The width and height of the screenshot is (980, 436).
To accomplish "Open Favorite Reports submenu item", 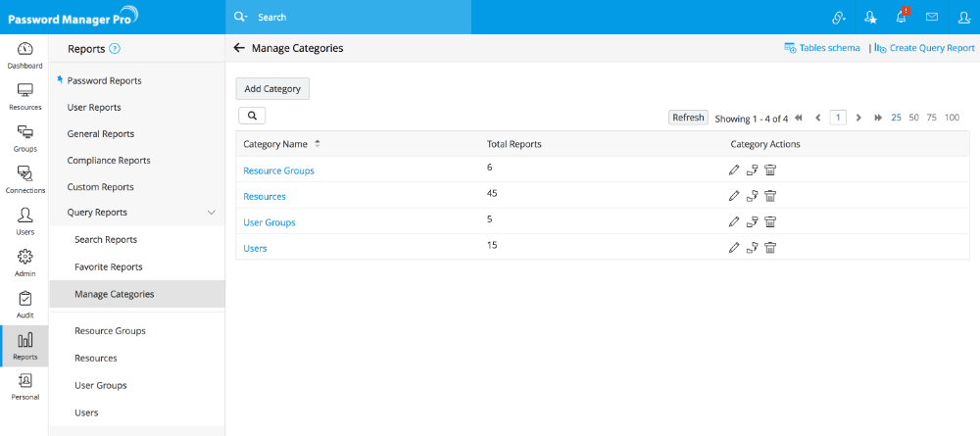I will 108,266.
